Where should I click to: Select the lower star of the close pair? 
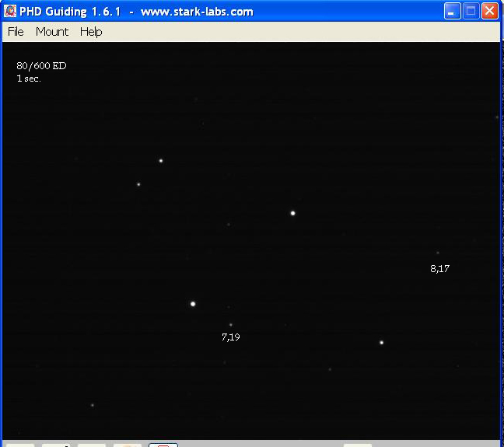138,184
